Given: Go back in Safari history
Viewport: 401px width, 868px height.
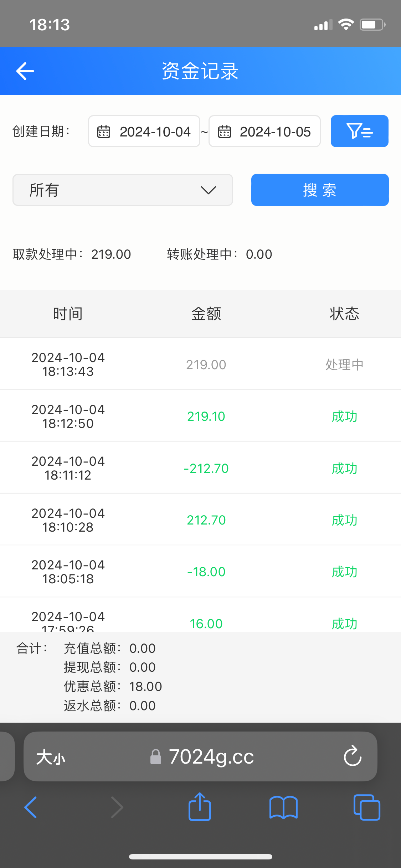Looking at the screenshot, I should coord(31,807).
